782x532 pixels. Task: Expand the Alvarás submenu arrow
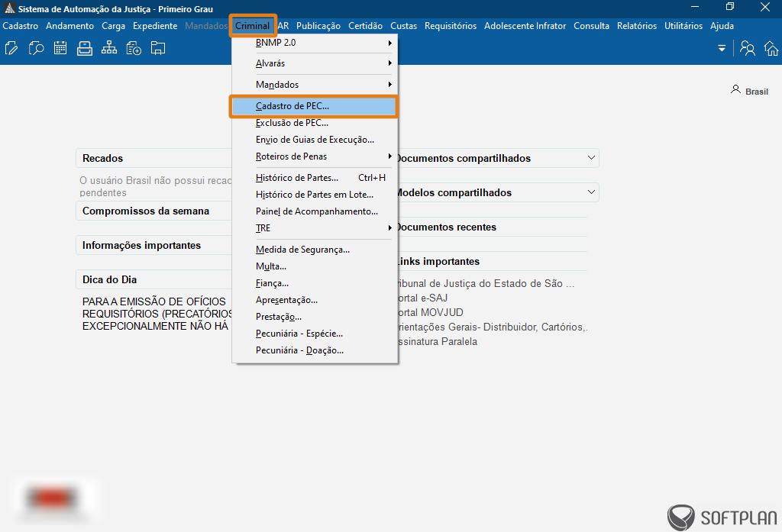point(390,63)
